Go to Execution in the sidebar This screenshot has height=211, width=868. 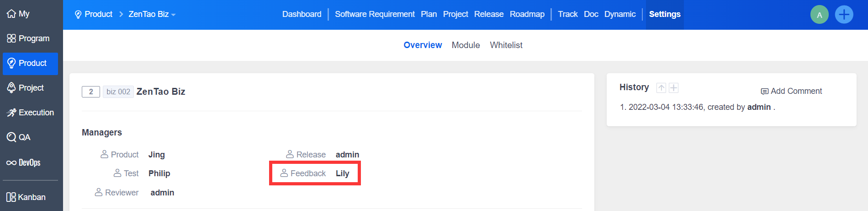click(x=30, y=113)
